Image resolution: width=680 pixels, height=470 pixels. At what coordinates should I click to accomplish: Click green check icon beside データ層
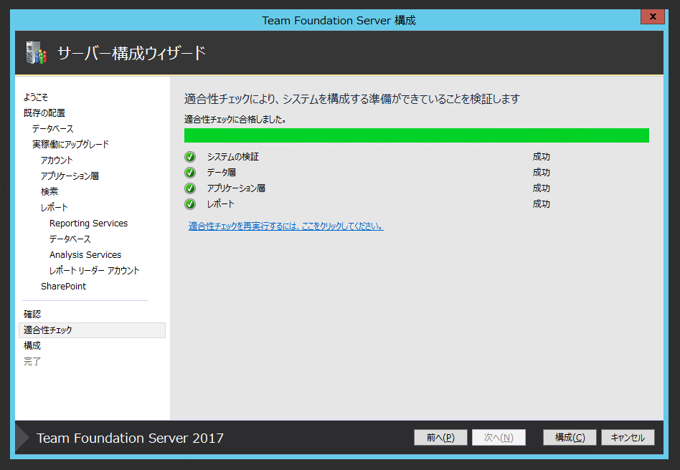(x=190, y=173)
